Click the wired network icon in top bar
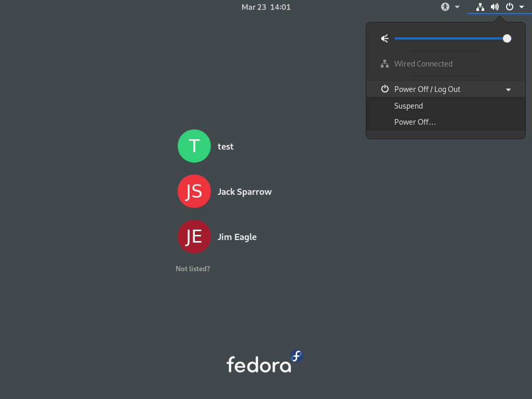 480,7
